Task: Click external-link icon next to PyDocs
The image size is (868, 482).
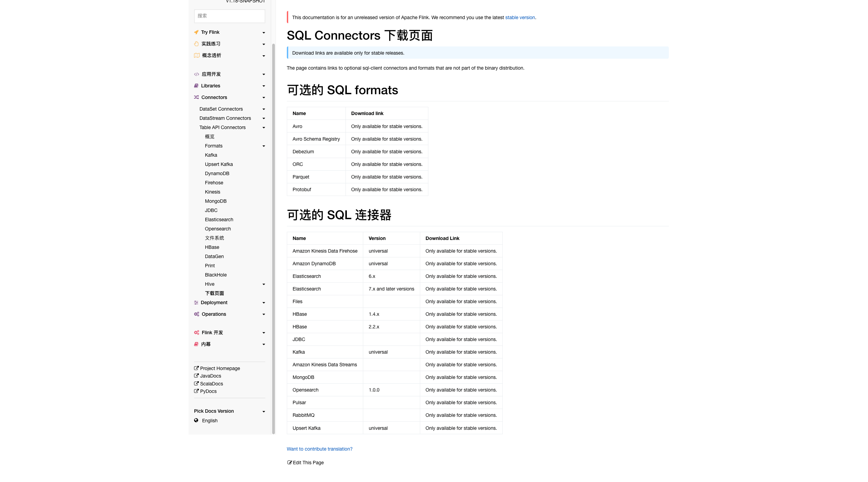Action: point(196,391)
